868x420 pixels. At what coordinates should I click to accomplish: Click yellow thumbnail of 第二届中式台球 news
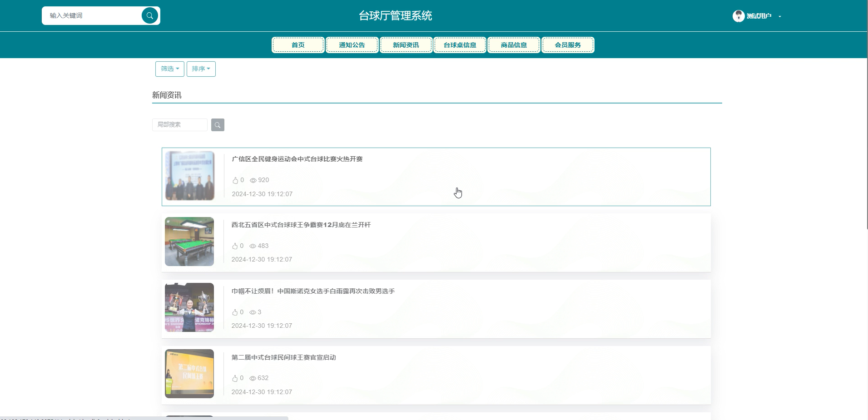[x=189, y=374]
